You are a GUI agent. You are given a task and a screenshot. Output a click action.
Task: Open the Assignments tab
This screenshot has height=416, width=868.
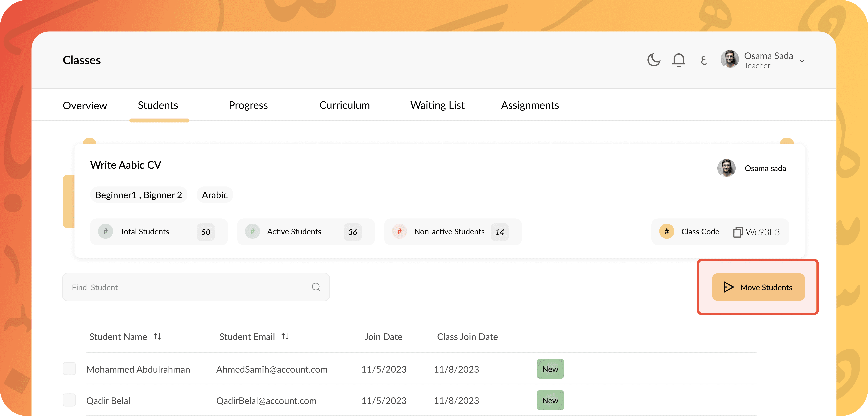pyautogui.click(x=530, y=105)
